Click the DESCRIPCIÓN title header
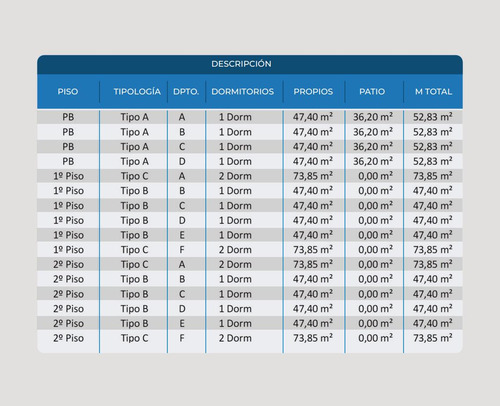Screen dimensions: 500x406 click(241, 64)
